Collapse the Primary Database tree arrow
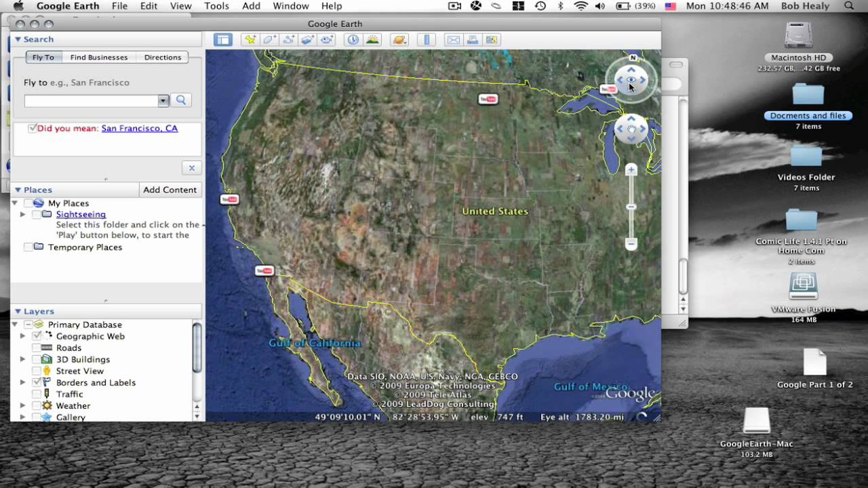This screenshot has height=488, width=868. point(15,325)
